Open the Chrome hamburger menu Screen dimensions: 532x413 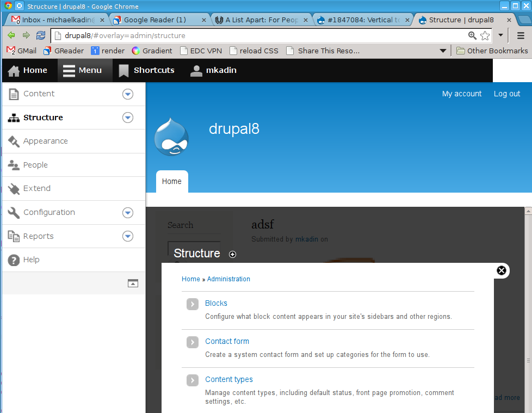[x=521, y=35]
